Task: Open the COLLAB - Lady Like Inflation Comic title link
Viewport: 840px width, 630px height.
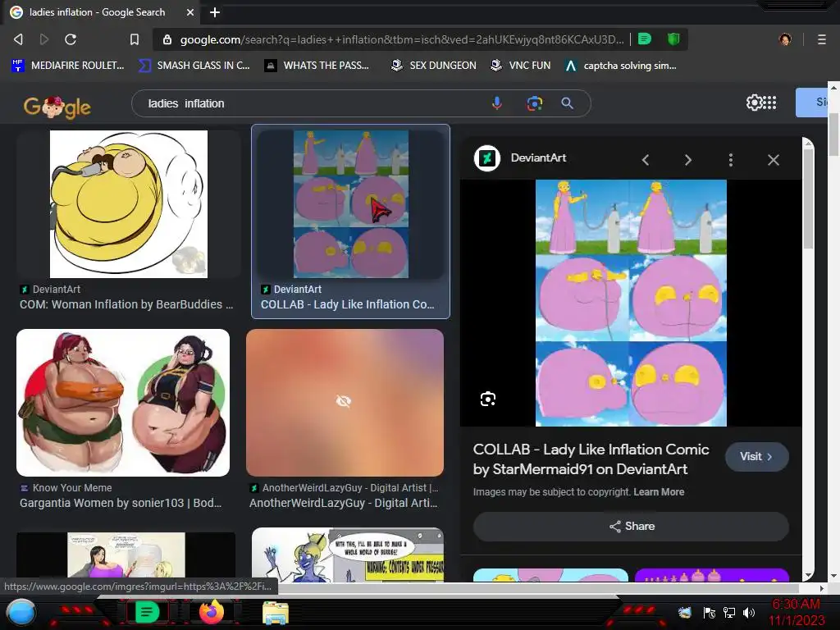Action: pos(591,459)
